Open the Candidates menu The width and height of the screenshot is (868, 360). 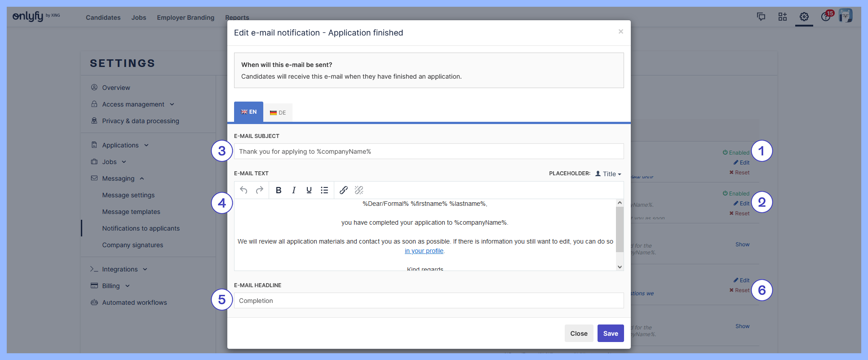[103, 18]
